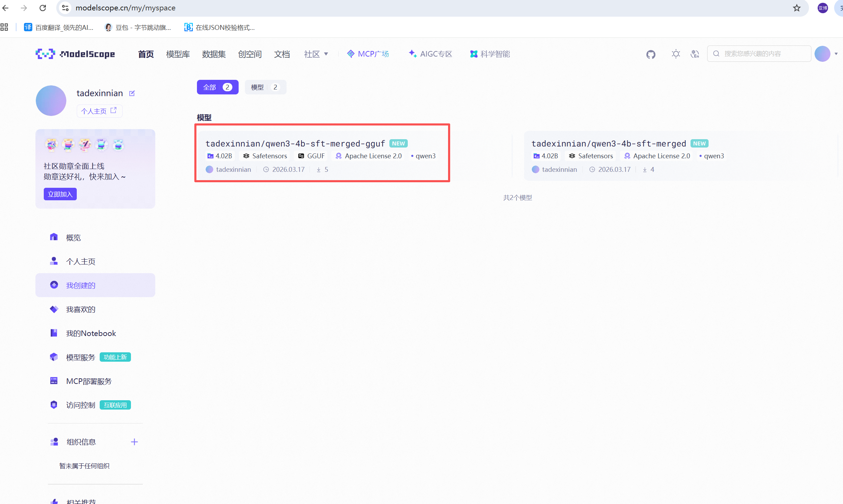The image size is (843, 504).
Task: Open the MCP广场 navigation item
Action: coord(368,54)
